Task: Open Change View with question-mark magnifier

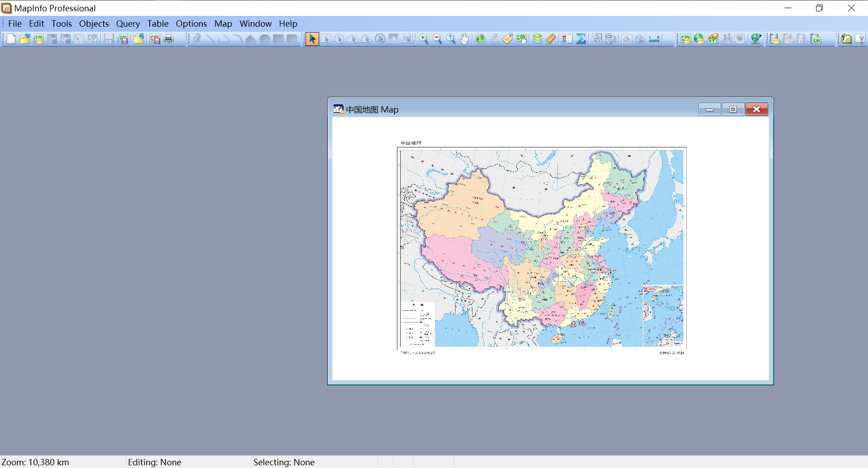Action: tap(451, 39)
